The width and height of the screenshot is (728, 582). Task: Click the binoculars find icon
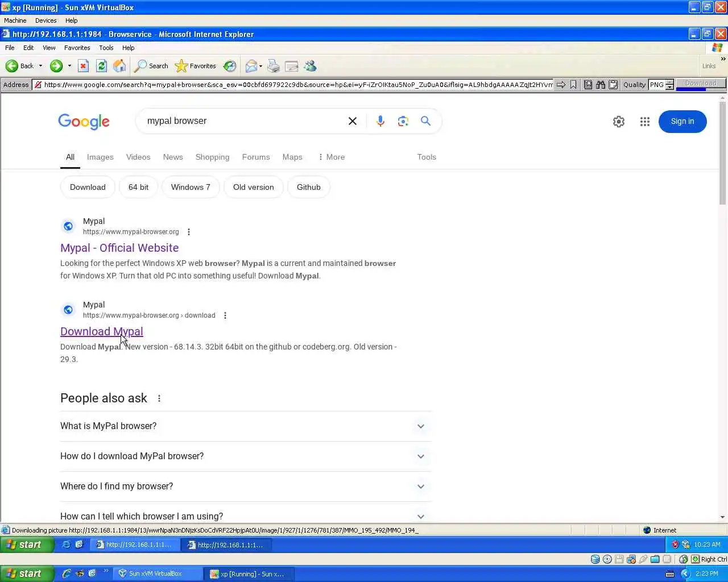coord(601,85)
